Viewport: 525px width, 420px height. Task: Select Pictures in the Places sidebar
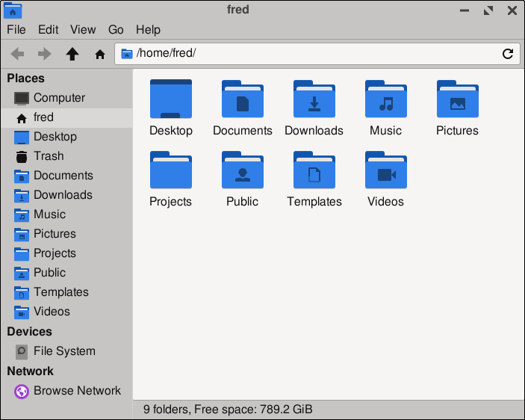(x=66, y=234)
